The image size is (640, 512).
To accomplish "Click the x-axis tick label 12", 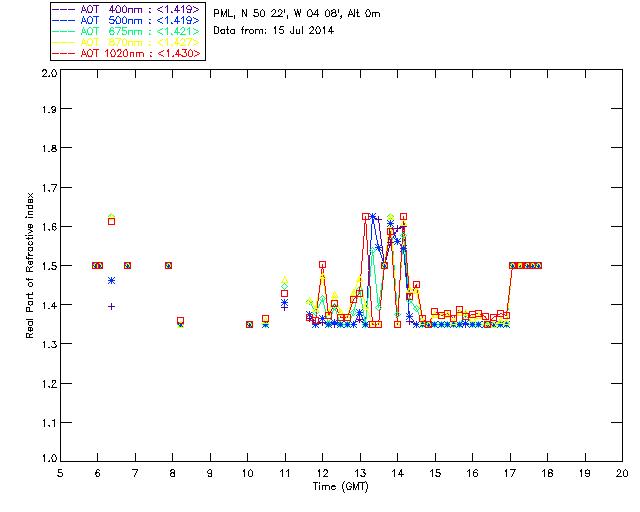I will (x=322, y=473).
